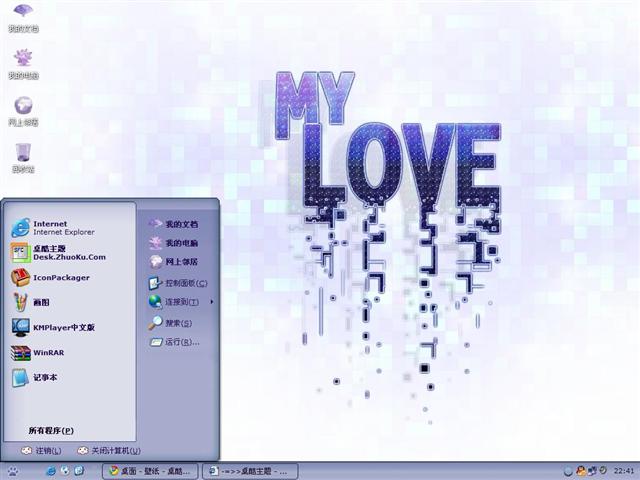640x480 pixels.
Task: Open 画图 paint program in start menu
Action: click(31, 302)
